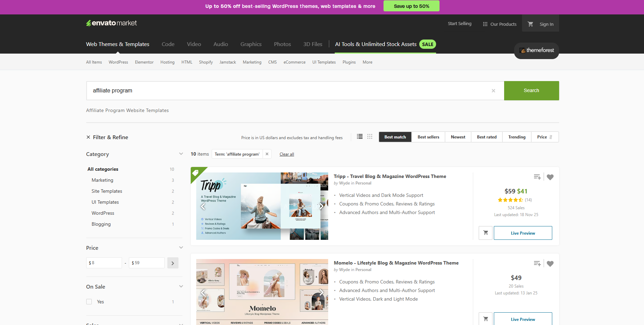Screen dimensions: 644x325
Task: Clear the search field text
Action: 493,91
